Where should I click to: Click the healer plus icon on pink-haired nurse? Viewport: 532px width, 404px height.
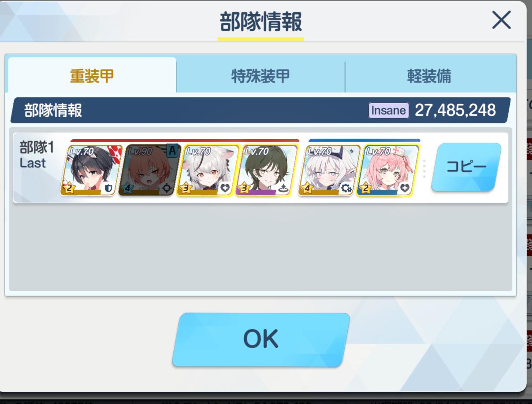(405, 189)
